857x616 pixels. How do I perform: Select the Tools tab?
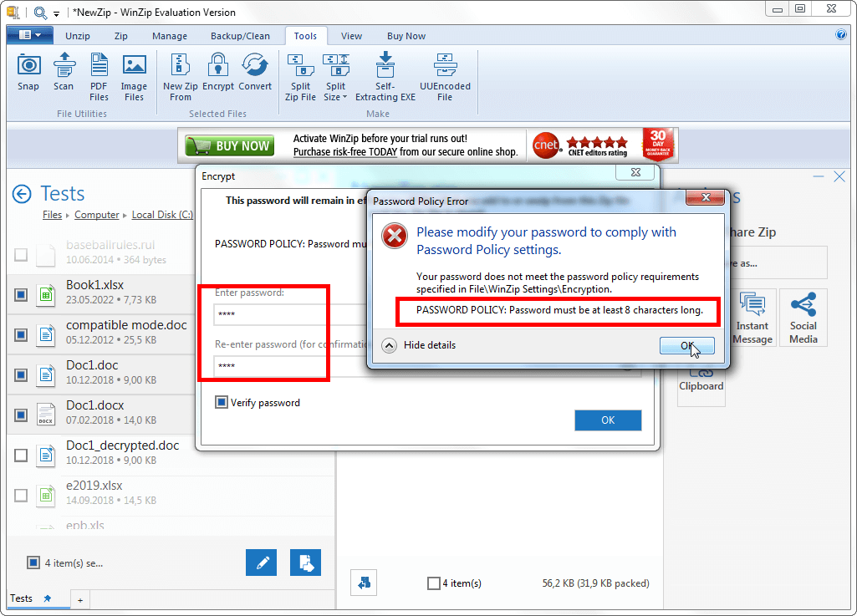[305, 36]
